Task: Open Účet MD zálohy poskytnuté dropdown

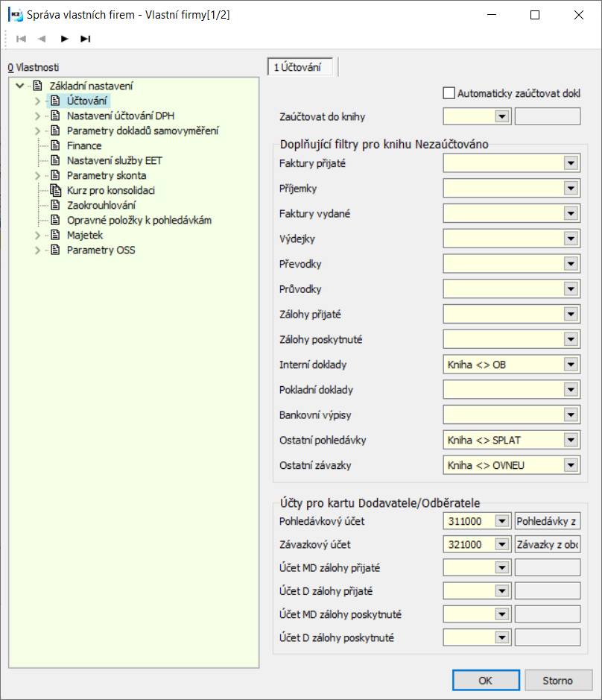Action: (x=502, y=614)
